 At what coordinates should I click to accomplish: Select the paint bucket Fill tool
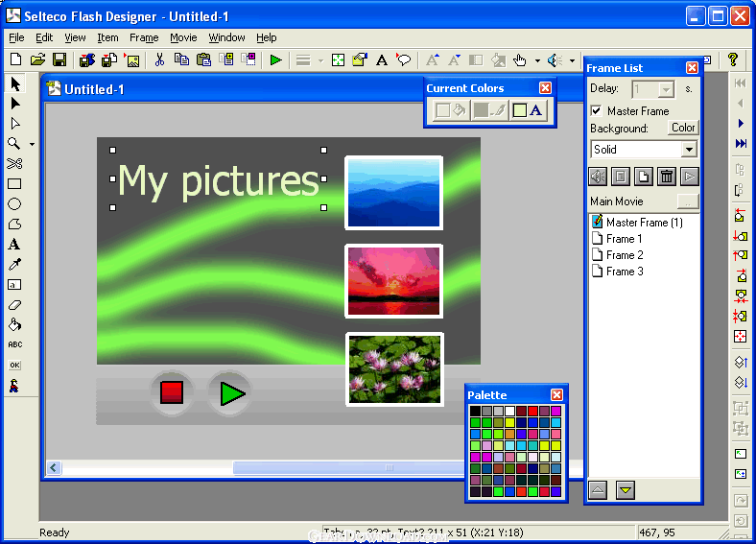point(14,324)
